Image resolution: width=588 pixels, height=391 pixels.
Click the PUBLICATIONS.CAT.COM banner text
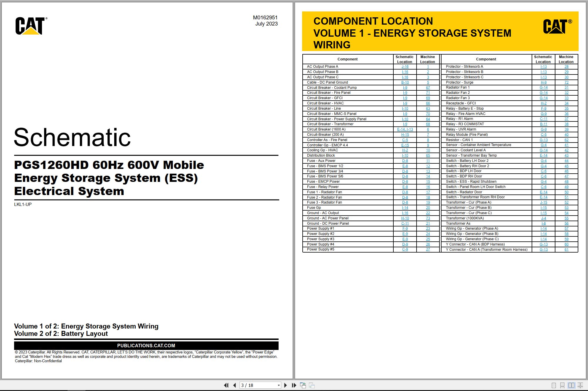coord(146,346)
